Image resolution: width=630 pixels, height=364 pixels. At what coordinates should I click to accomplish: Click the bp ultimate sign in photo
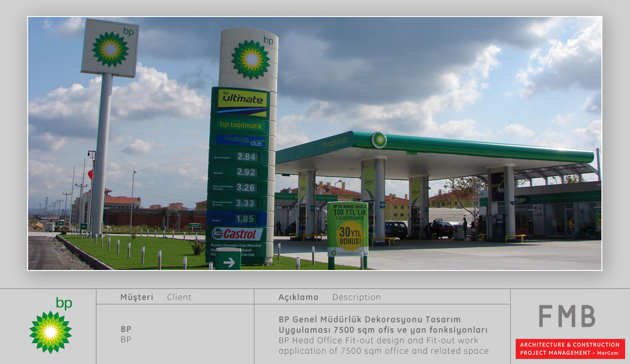242,102
